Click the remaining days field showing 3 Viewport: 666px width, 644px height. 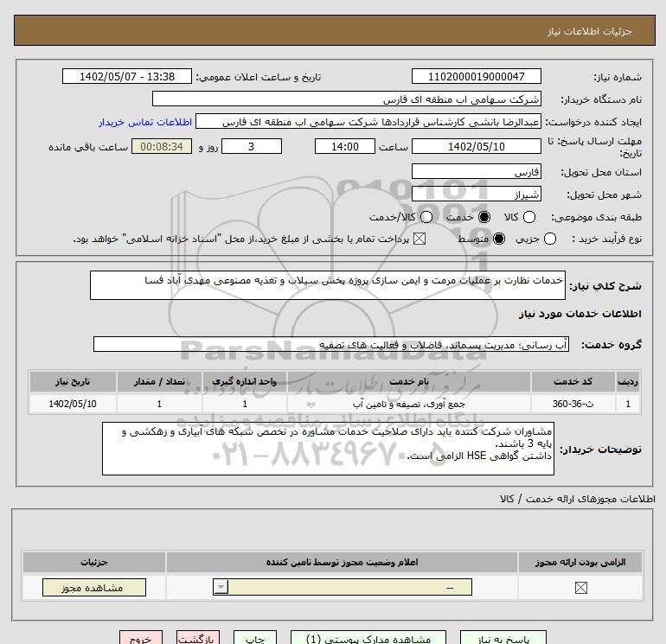[x=252, y=146]
